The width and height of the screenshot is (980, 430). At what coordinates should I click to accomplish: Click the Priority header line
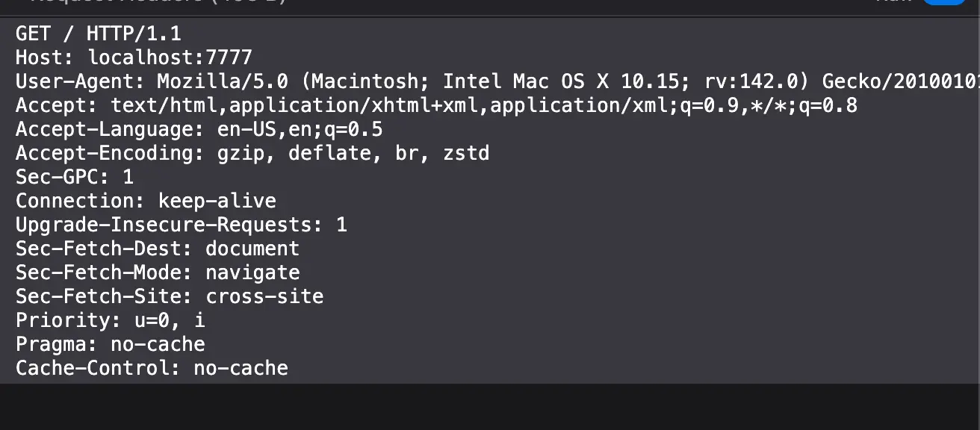coord(110,320)
